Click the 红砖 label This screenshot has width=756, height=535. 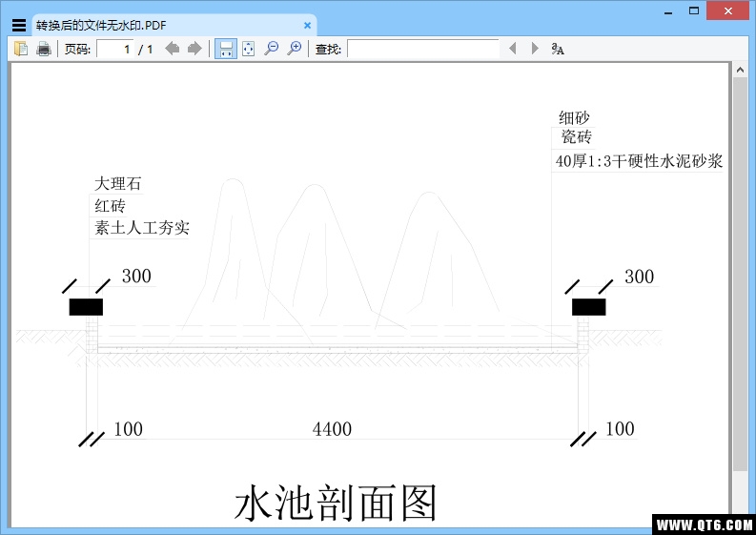tap(110, 206)
